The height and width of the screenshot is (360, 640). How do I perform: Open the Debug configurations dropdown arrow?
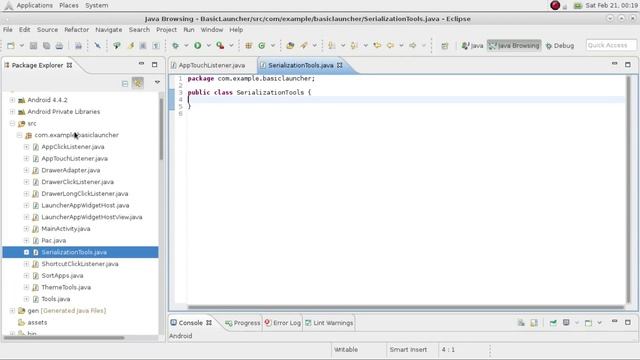coord(186,46)
